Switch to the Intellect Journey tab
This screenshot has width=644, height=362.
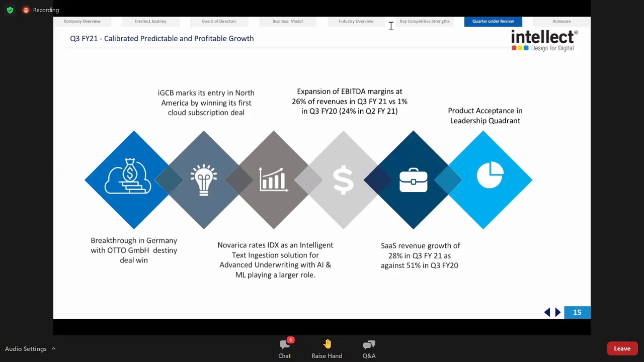[x=150, y=21]
